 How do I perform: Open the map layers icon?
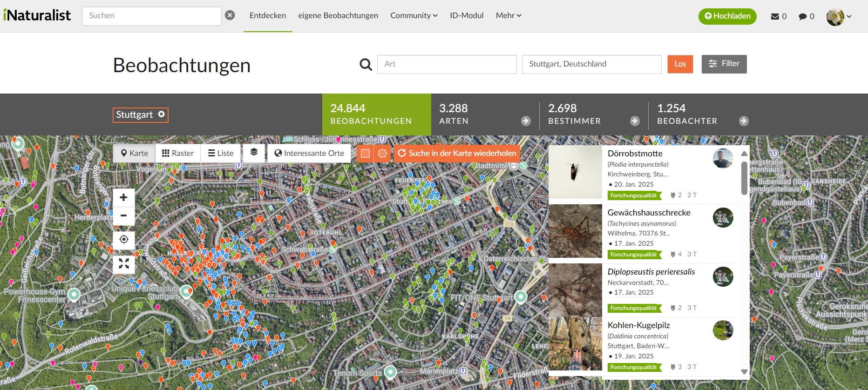pos(254,153)
